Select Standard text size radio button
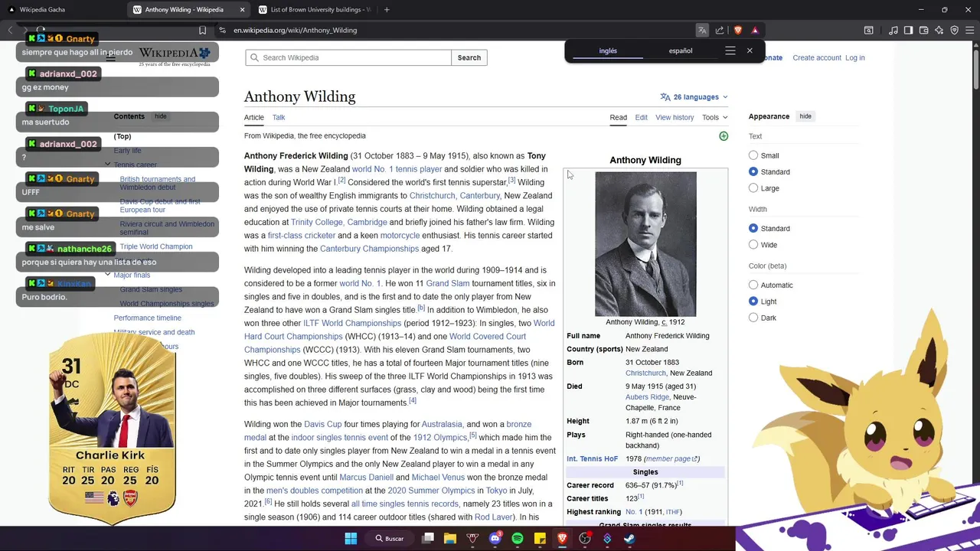Image resolution: width=980 pixels, height=551 pixels. click(753, 171)
